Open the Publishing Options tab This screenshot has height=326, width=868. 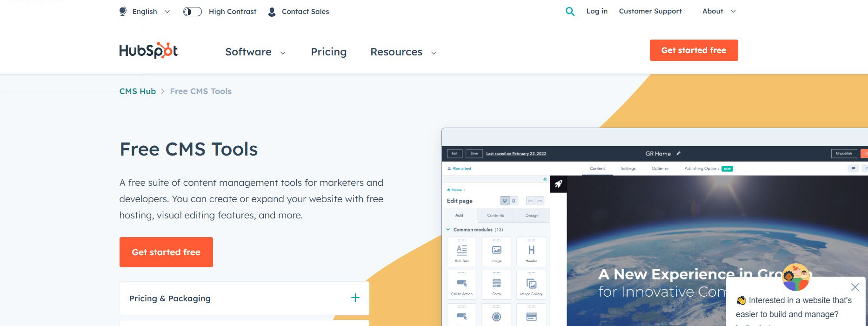(701, 169)
